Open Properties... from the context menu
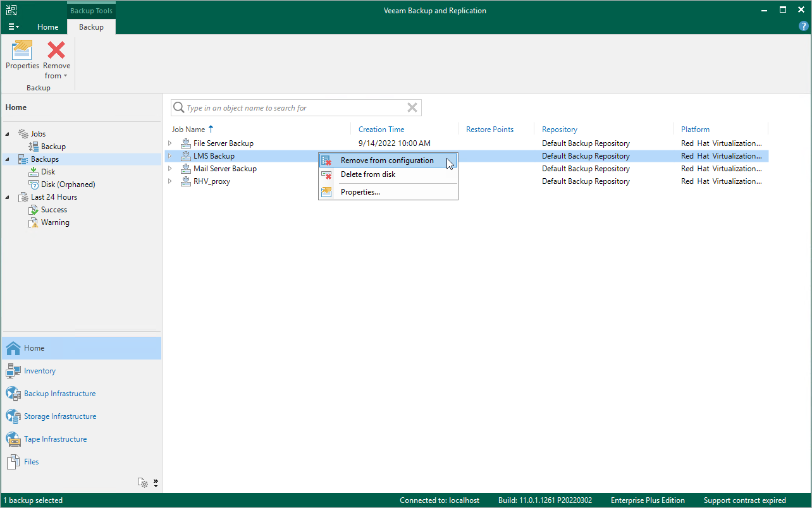The image size is (812, 508). [x=388, y=192]
